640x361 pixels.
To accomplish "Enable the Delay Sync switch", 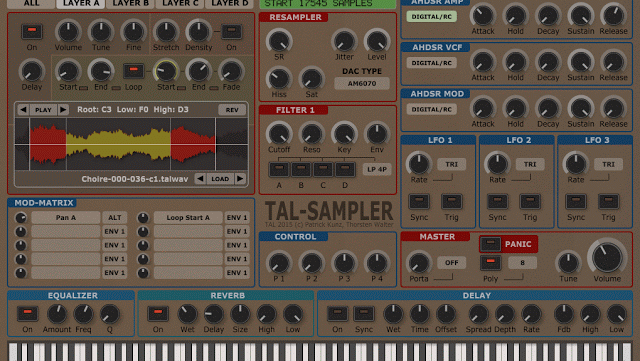I will click(364, 314).
